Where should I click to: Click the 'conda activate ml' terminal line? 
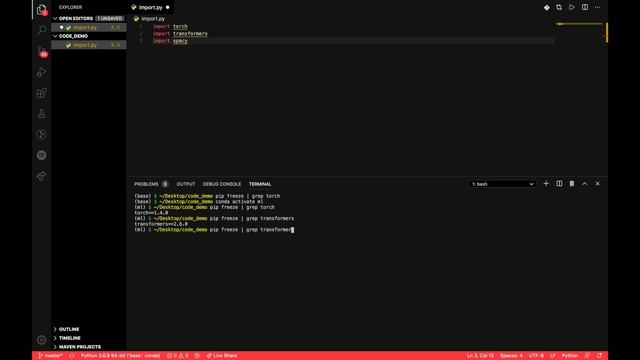pos(199,202)
